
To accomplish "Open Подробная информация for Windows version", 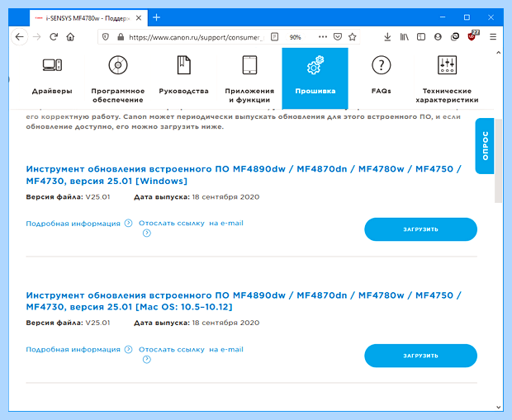I will [x=79, y=224].
